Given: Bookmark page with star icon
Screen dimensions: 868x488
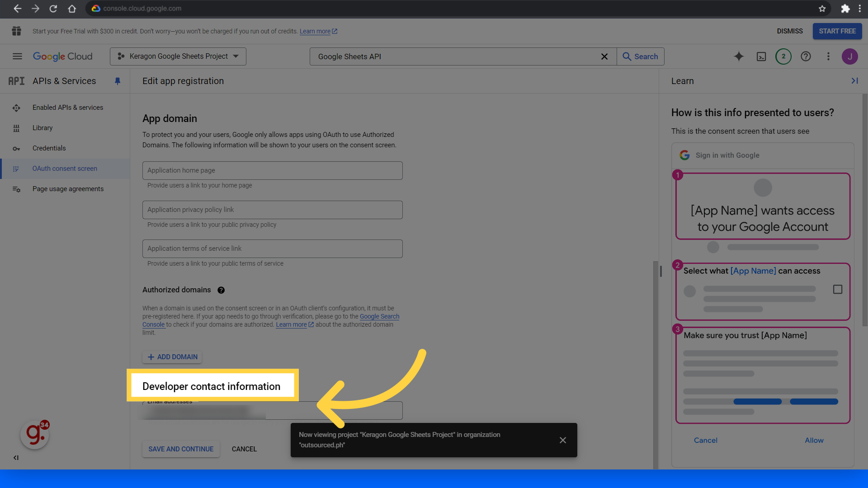Looking at the screenshot, I should [x=822, y=9].
